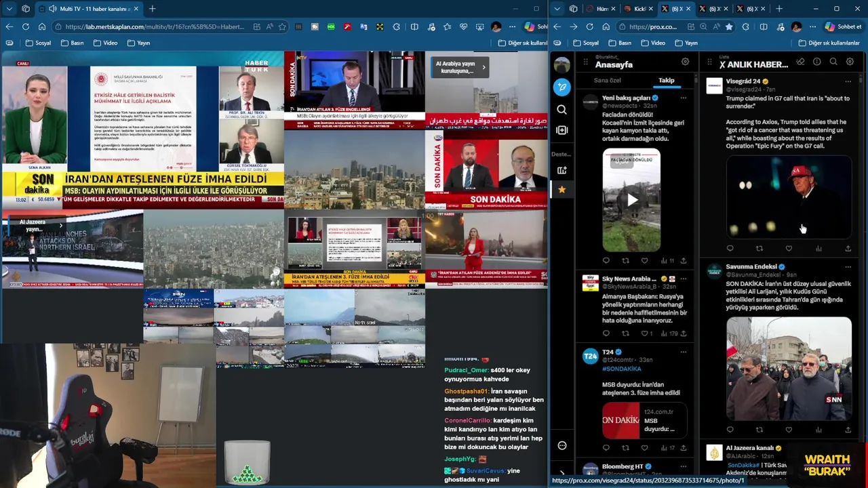Image resolution: width=868 pixels, height=488 pixels.
Task: Toggle split screen in right browser window
Action: click(763, 26)
